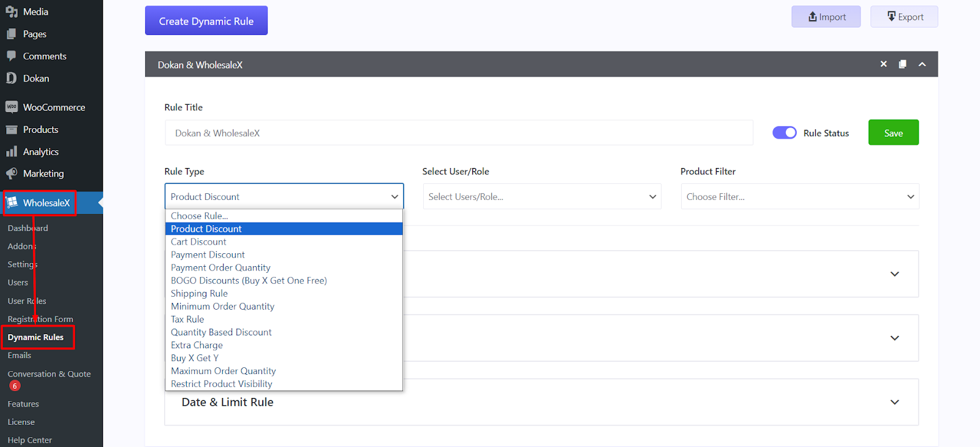
Task: Choose Minimum Order Quantity option
Action: point(284,306)
